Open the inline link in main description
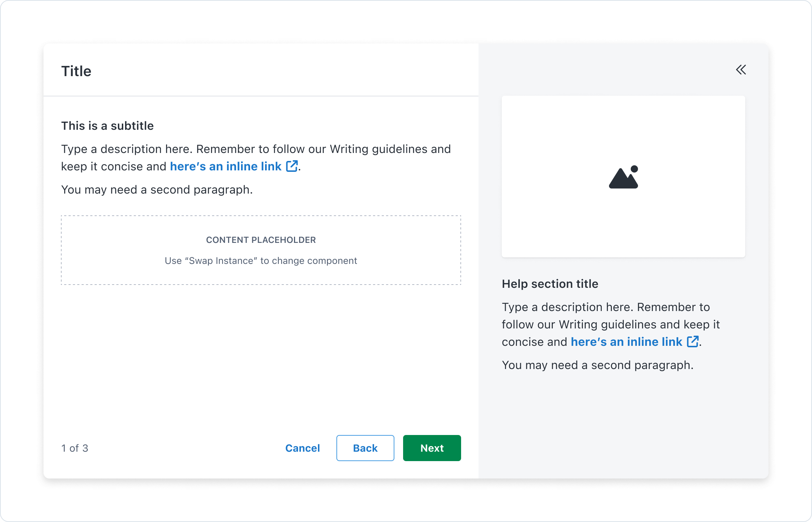The image size is (812, 522). (x=225, y=166)
